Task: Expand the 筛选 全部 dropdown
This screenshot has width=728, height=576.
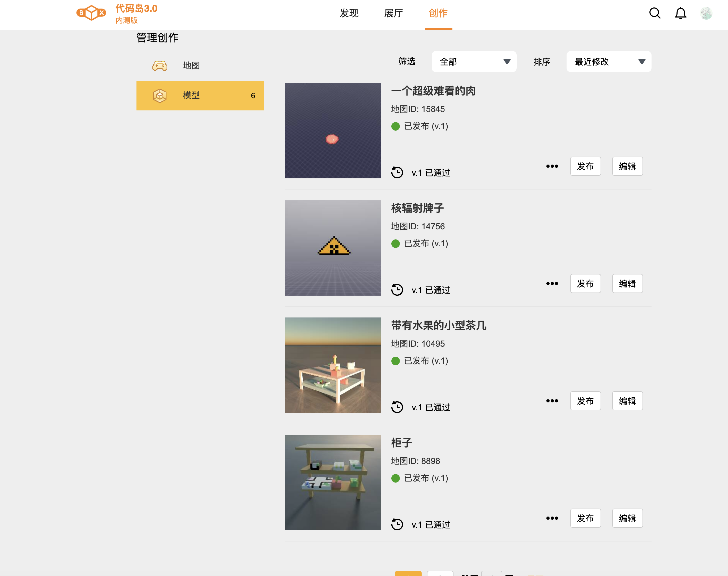Action: pyautogui.click(x=474, y=62)
